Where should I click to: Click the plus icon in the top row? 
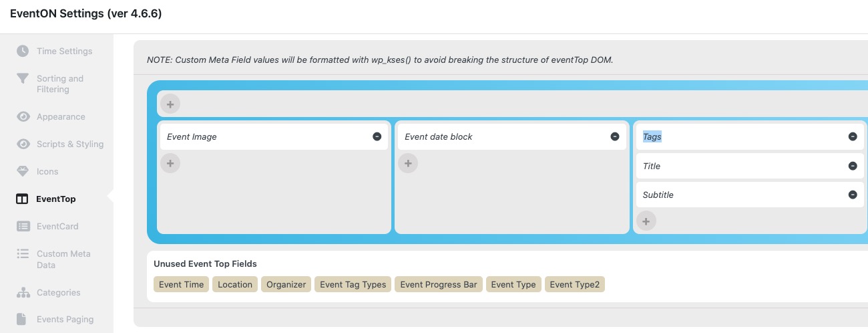click(170, 104)
